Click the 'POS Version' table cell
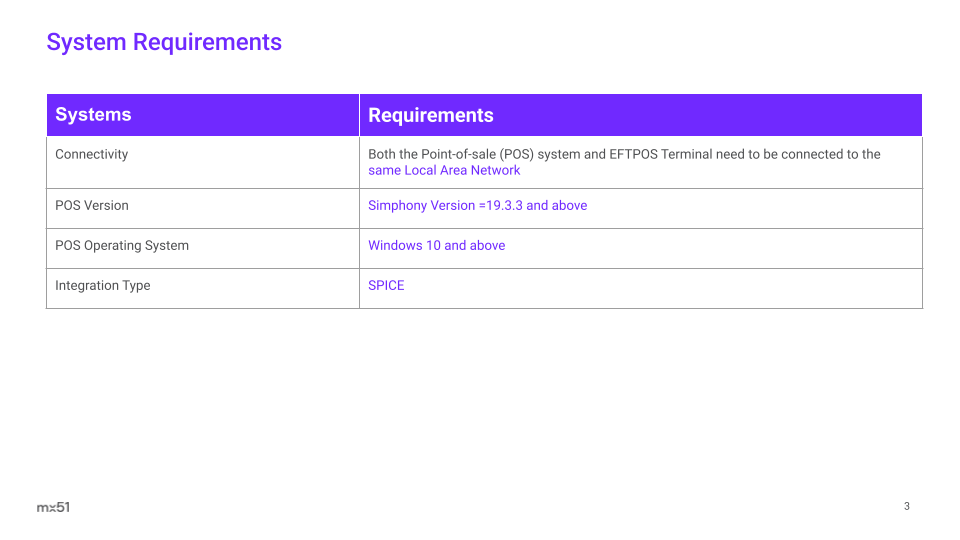The image size is (960, 540). click(x=203, y=209)
